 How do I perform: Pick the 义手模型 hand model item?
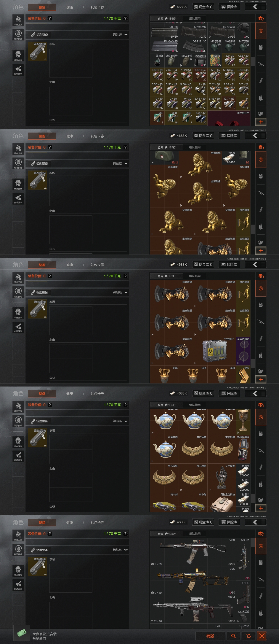coord(222,478)
